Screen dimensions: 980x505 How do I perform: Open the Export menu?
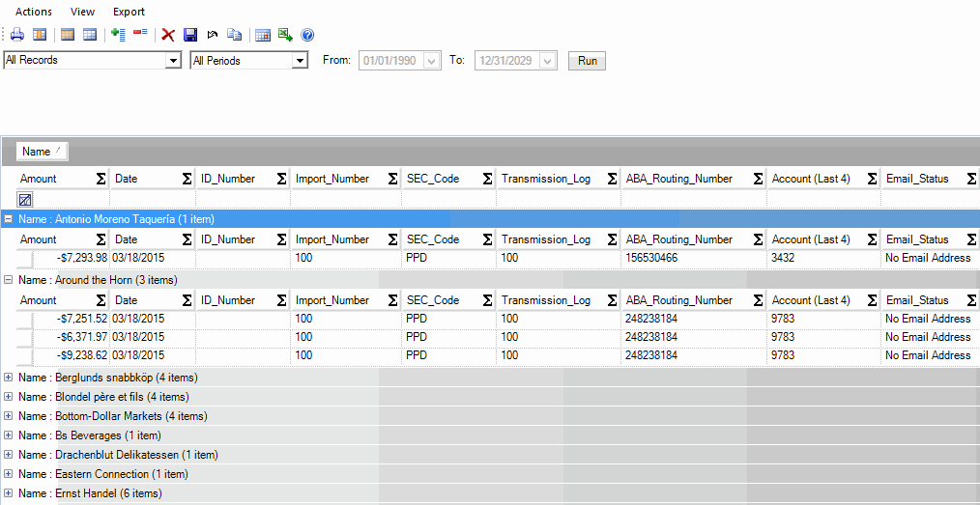(x=129, y=12)
